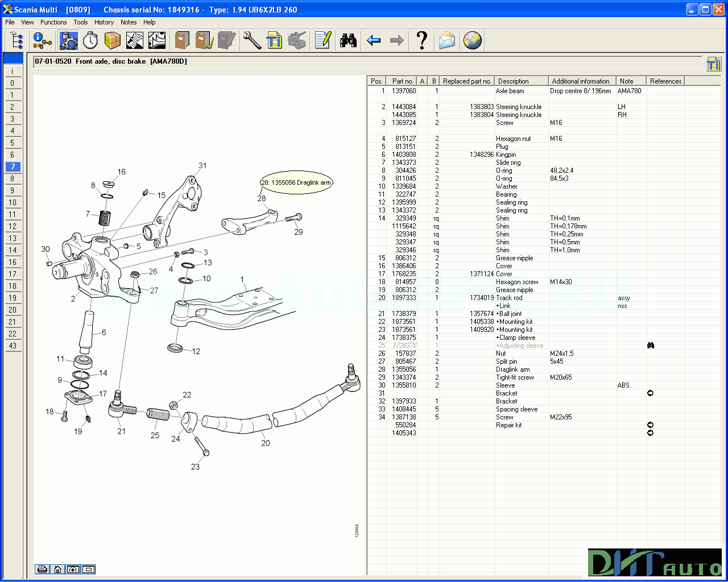
Task: Click the envelope mail icon
Action: [446, 40]
